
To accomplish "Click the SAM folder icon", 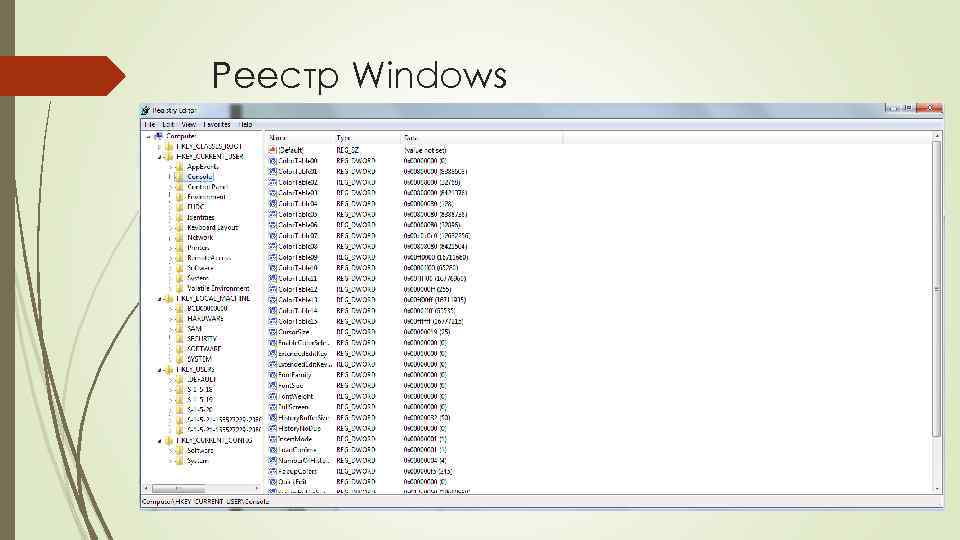I will (179, 329).
